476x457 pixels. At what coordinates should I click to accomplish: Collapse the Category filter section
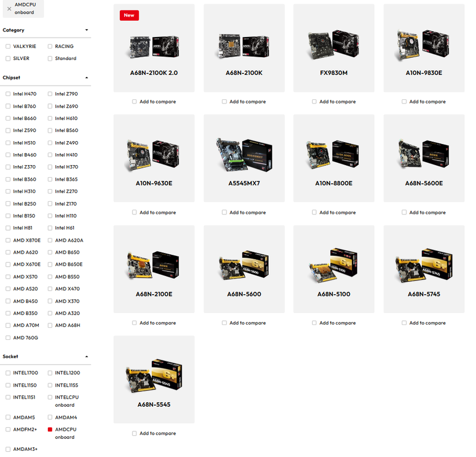pos(87,30)
